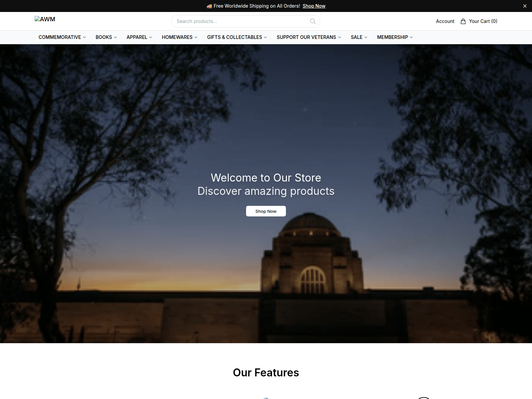Viewport: 532px width, 399px height.
Task: Click the white Shop Now hero button
Action: coord(266,211)
